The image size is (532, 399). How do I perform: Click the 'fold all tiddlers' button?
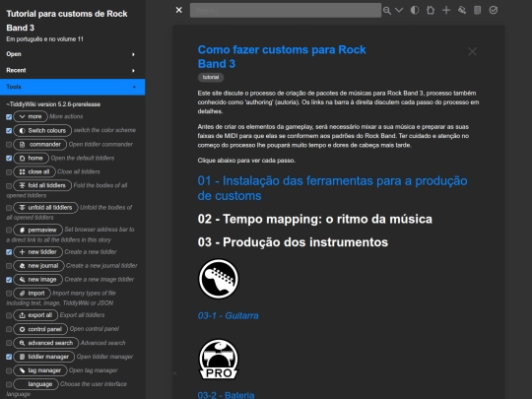coord(42,185)
